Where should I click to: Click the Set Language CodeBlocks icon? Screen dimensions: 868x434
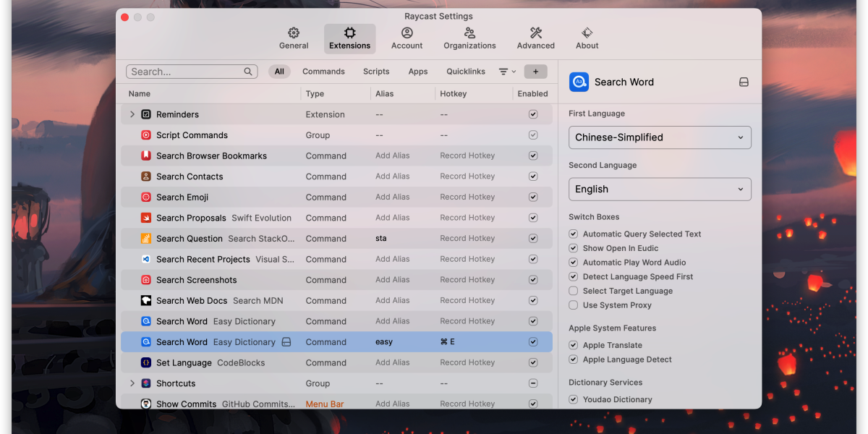[x=146, y=362]
